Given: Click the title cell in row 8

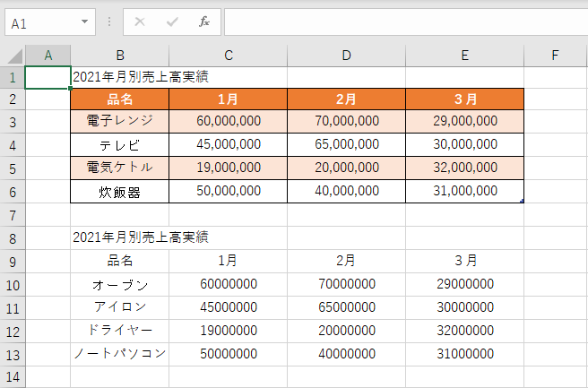Looking at the screenshot, I should click(119, 237).
